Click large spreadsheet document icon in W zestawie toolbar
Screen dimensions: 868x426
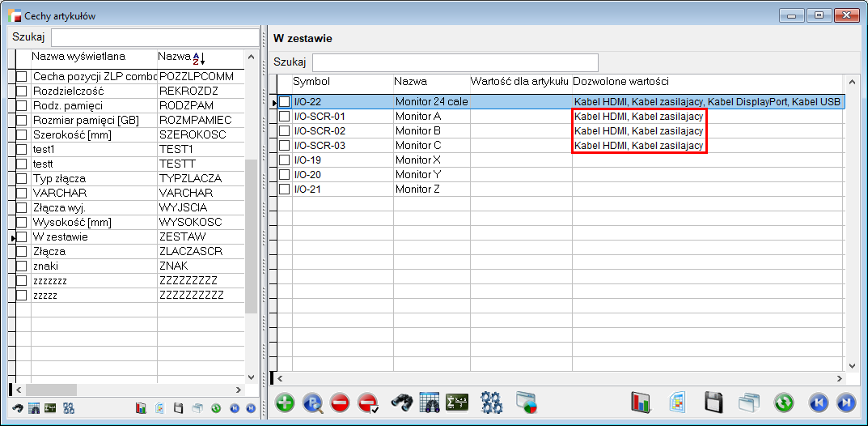coord(677,402)
